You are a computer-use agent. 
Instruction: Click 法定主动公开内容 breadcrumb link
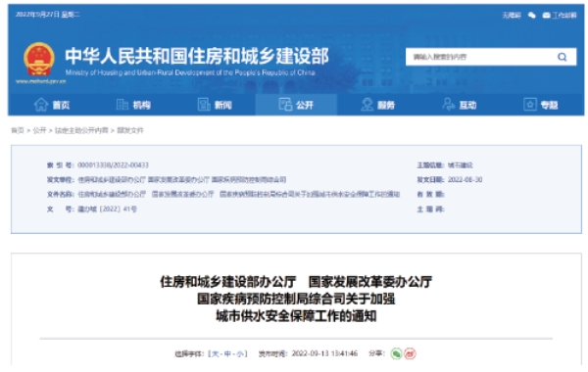[x=81, y=130]
